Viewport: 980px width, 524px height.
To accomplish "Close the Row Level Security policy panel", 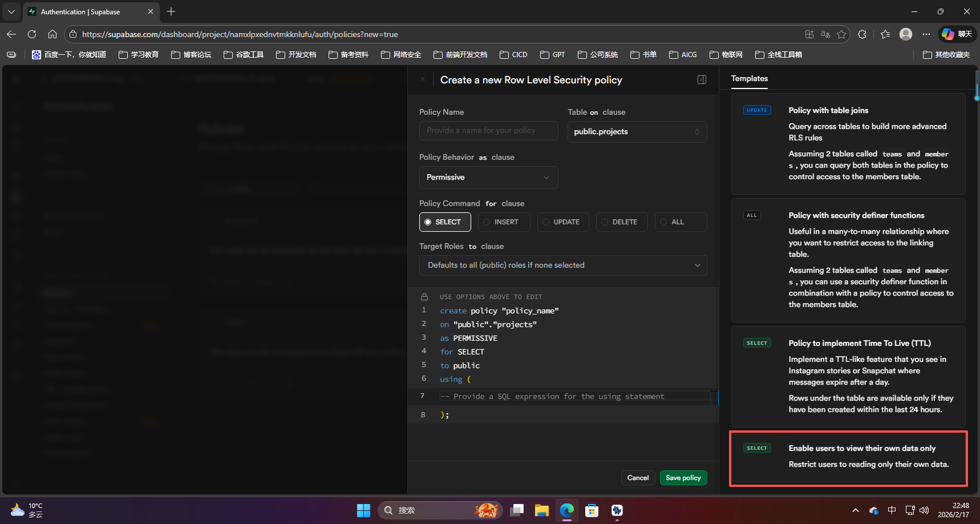I will click(423, 79).
